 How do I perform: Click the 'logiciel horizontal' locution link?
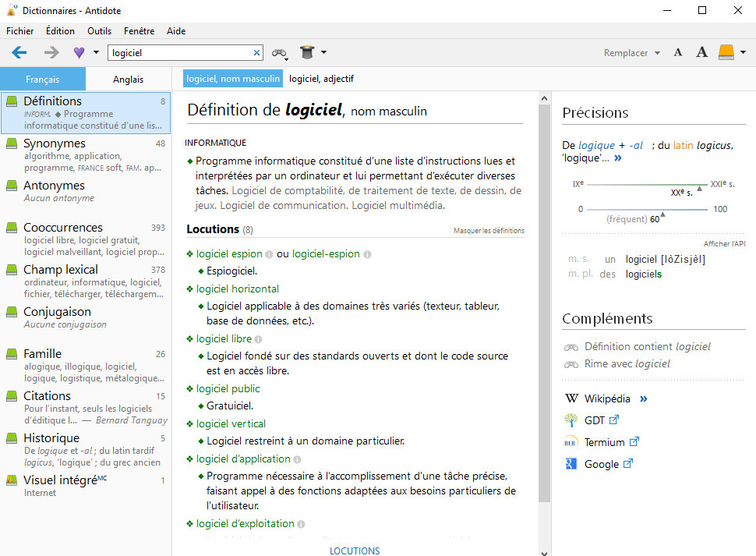click(x=237, y=289)
